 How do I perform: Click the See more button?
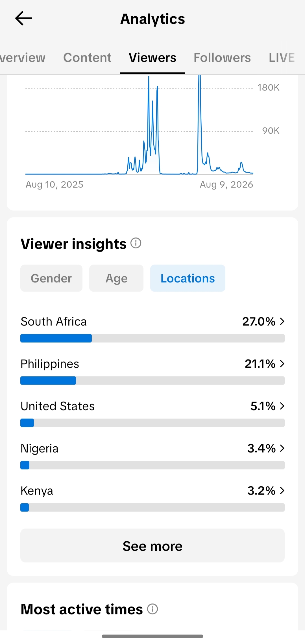(152, 546)
